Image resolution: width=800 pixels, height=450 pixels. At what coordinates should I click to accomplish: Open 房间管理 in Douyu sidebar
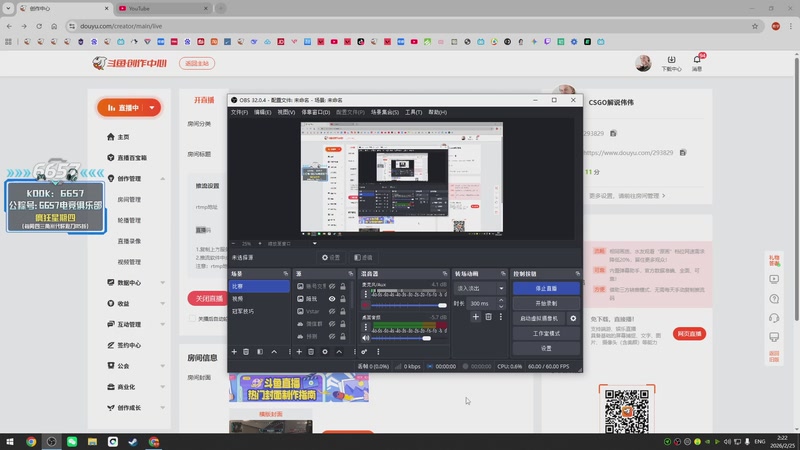[x=129, y=199]
